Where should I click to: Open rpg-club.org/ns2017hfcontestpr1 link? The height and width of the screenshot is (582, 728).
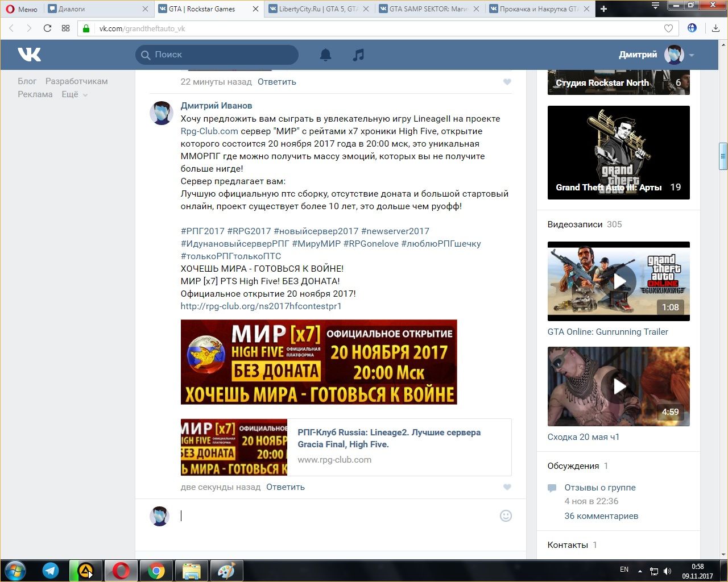(x=261, y=306)
